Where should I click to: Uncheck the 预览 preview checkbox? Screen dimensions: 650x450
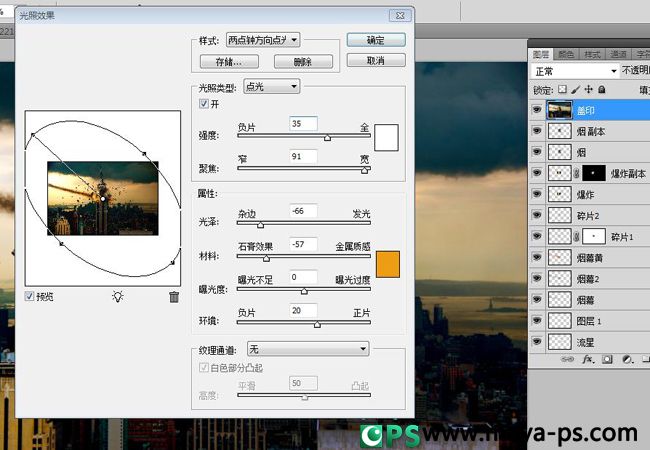pyautogui.click(x=29, y=296)
